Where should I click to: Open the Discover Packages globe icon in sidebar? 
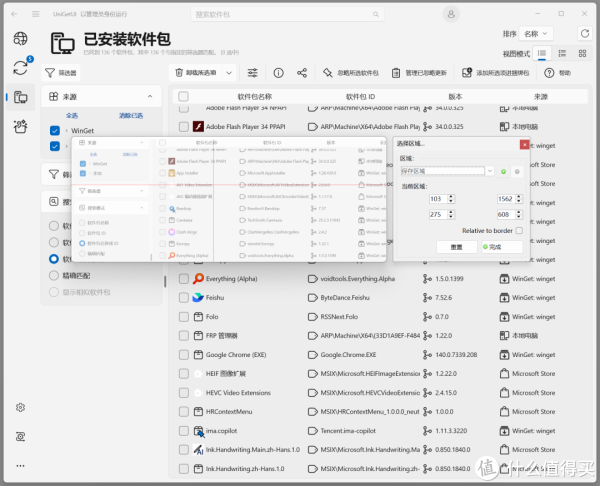pyautogui.click(x=20, y=38)
